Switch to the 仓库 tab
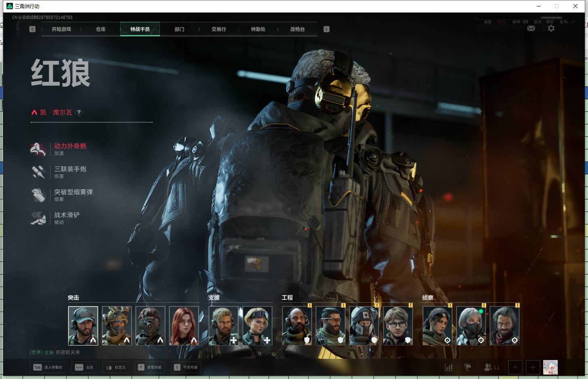Viewport: 588px width, 379px height. click(x=101, y=29)
